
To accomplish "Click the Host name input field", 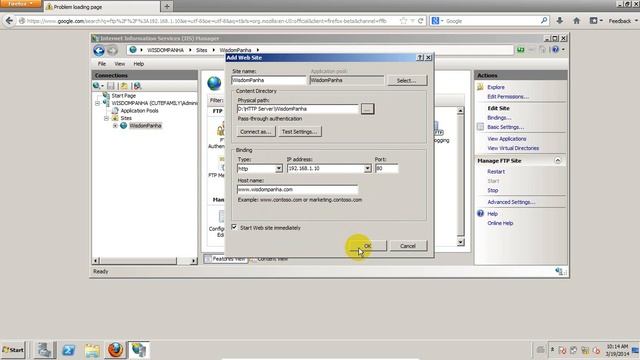I will (298, 189).
